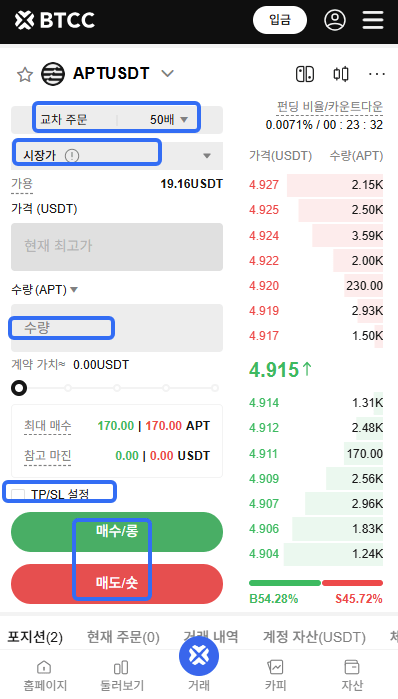
Task: Click the quantity percentage slider handle
Action: click(19, 388)
